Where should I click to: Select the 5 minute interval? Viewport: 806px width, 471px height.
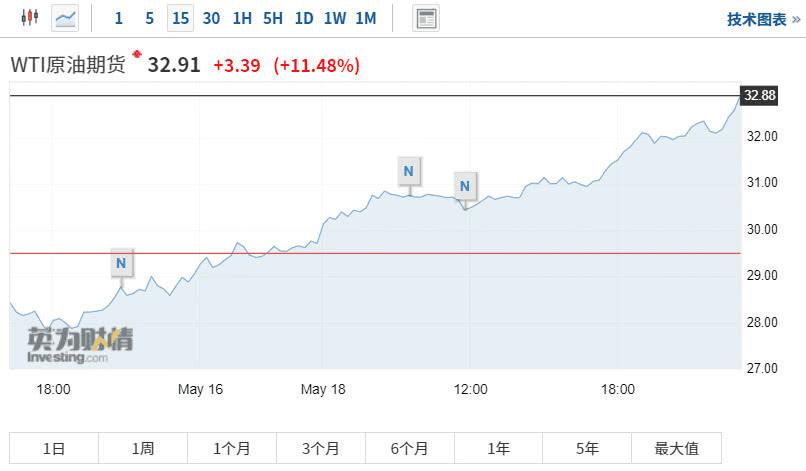point(149,18)
